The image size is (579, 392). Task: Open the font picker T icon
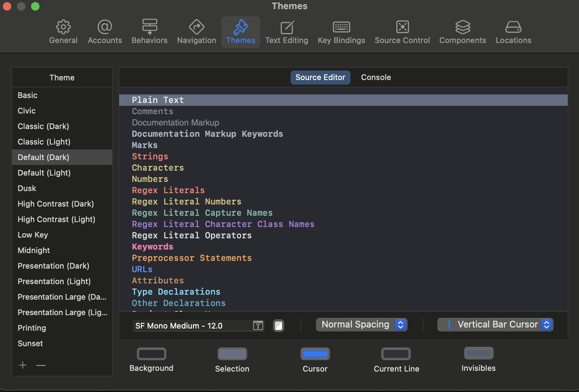(258, 325)
